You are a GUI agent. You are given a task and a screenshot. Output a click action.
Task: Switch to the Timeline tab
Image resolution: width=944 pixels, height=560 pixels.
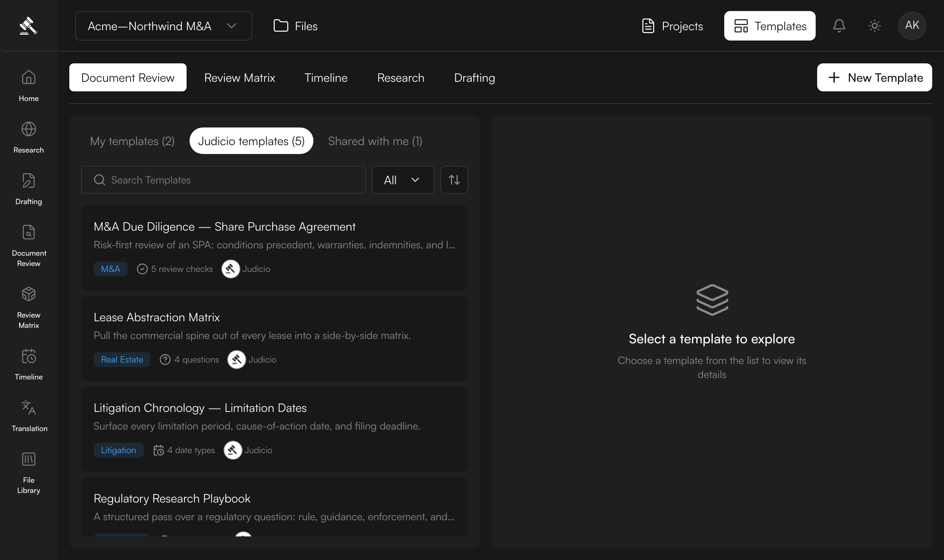pos(326,77)
